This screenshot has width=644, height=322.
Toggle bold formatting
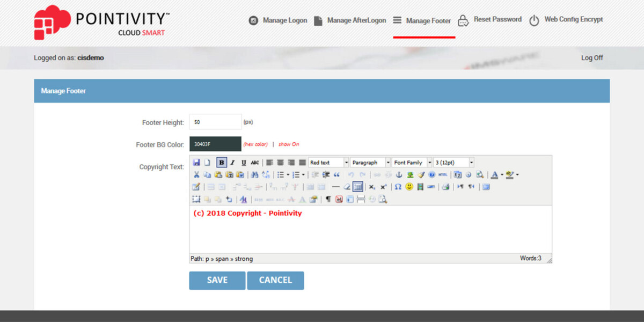tap(222, 163)
